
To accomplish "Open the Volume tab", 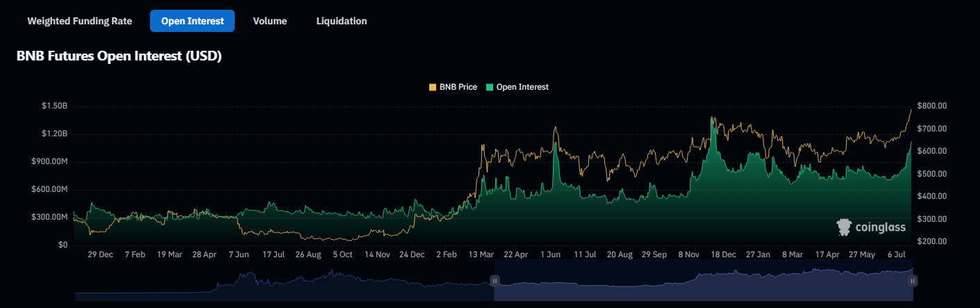I will tap(269, 21).
